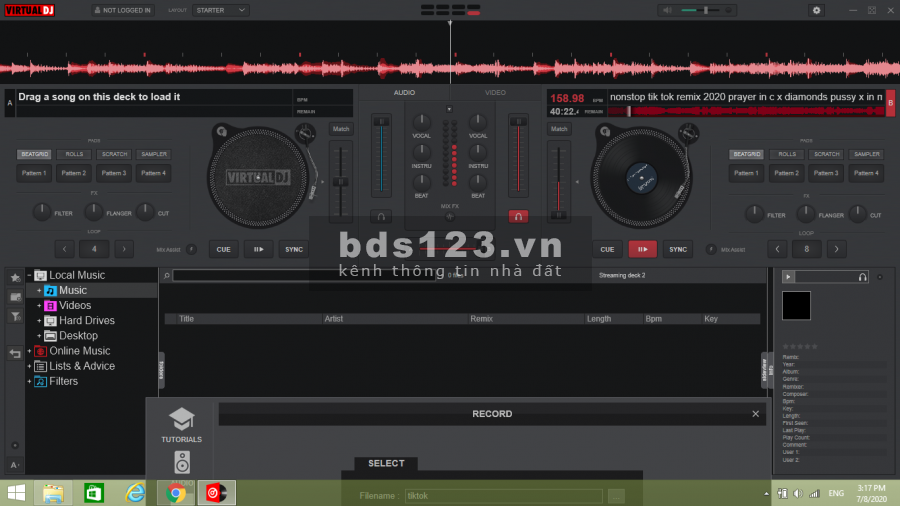The width and height of the screenshot is (900, 506).
Task: Enable deck A BEATGRID pad mode
Action: point(34,154)
